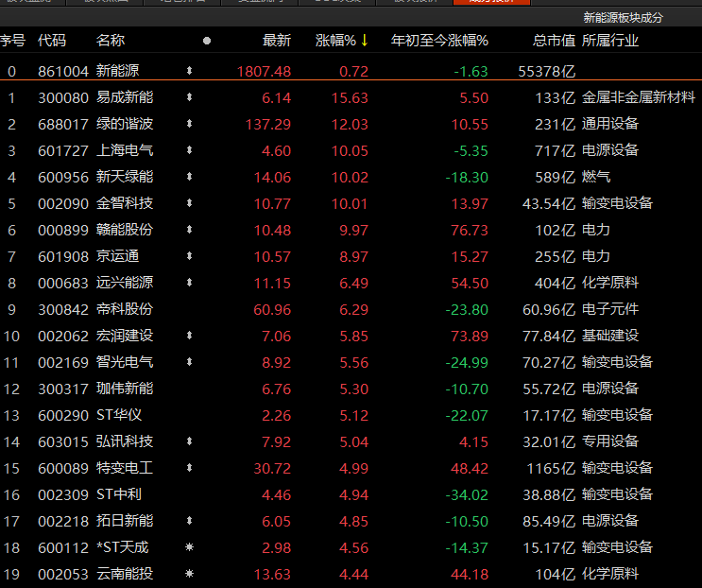Click the yellow sort arrow next to 涨幅%

click(x=364, y=41)
